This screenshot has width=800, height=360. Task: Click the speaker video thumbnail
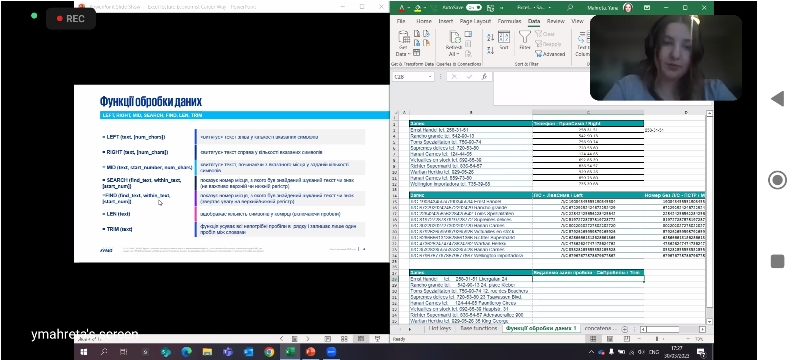[x=666, y=58]
